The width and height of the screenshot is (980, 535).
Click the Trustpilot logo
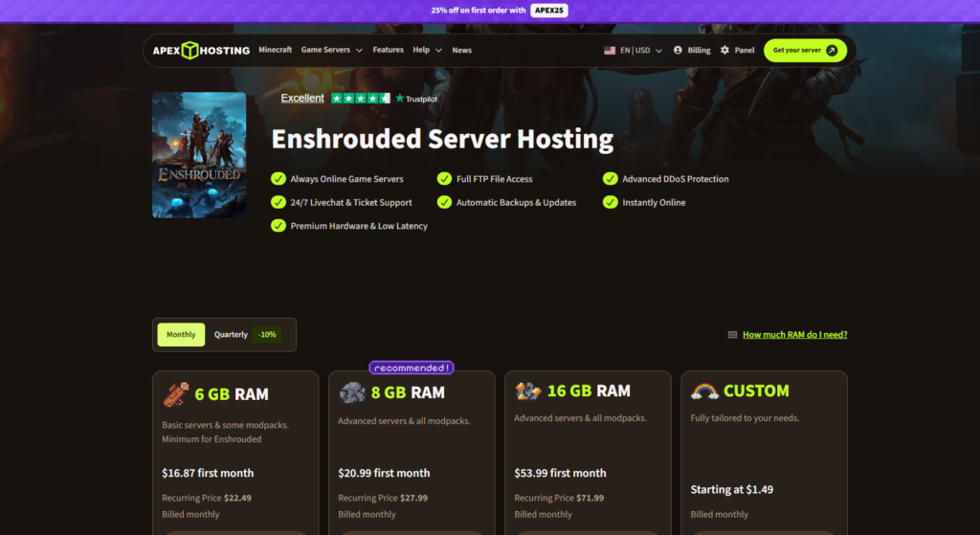click(416, 99)
